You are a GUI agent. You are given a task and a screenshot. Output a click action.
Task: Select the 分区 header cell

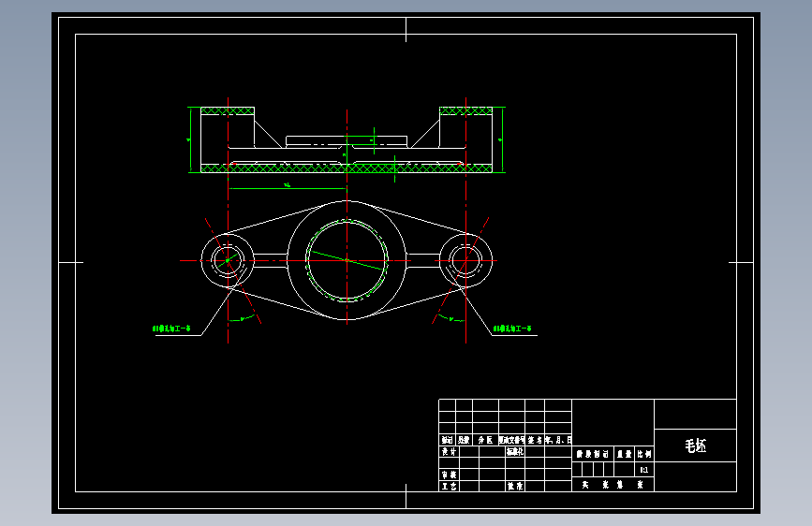(x=485, y=440)
